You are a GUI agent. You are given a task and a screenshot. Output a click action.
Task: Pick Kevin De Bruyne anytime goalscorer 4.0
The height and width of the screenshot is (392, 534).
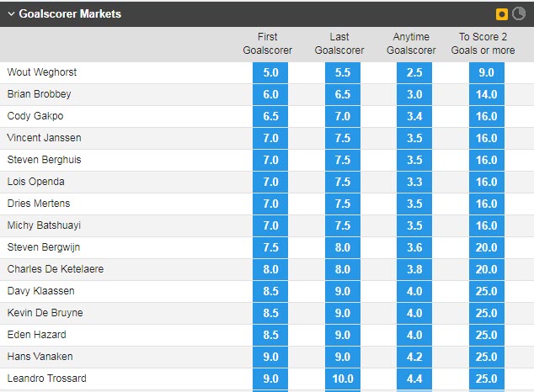414,314
